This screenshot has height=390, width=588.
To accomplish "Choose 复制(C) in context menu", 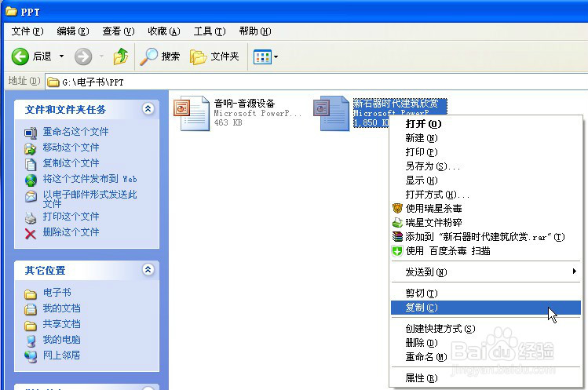I will coord(486,308).
